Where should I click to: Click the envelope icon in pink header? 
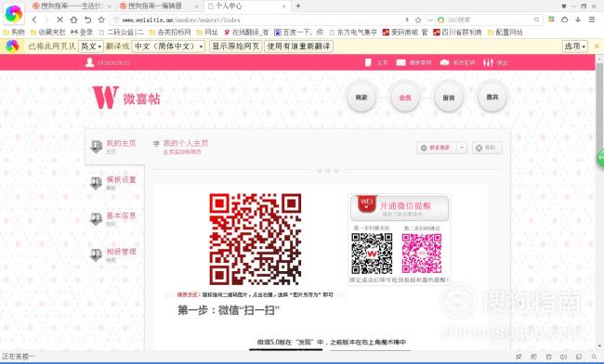[x=401, y=62]
